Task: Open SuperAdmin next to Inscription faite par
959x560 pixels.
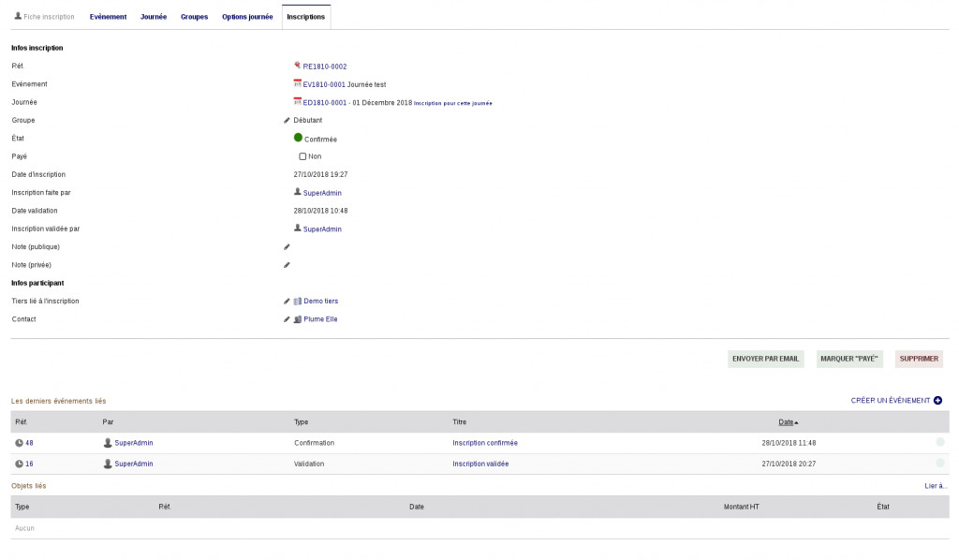Action: pyautogui.click(x=322, y=193)
